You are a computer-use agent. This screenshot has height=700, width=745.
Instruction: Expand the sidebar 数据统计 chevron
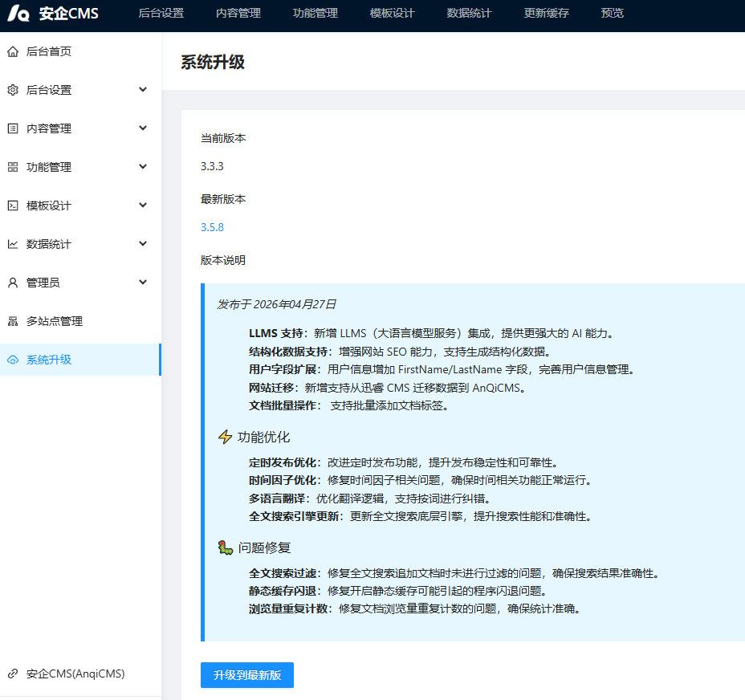[143, 243]
